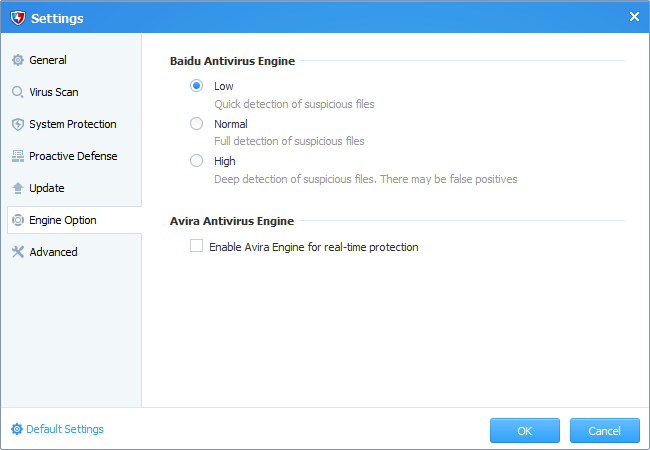Select the Normal detection level

click(x=196, y=123)
